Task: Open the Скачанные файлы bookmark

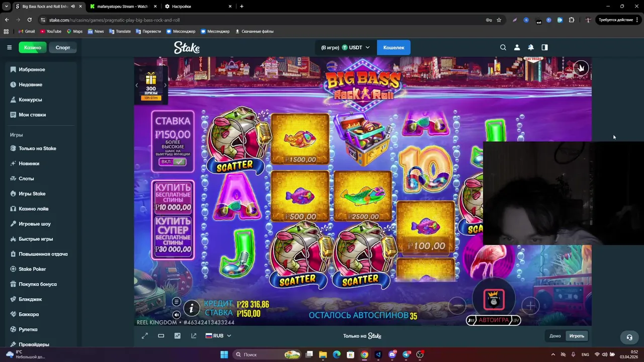Action: click(255, 31)
